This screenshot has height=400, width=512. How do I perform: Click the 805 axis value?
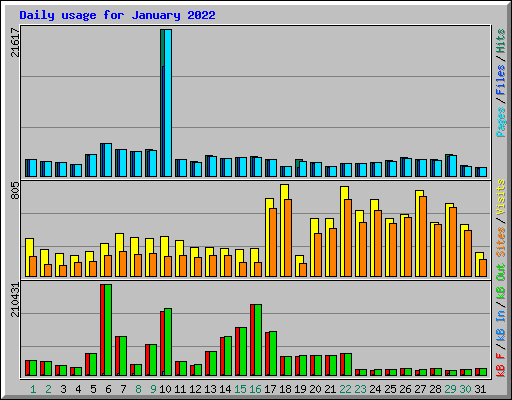pos(15,191)
